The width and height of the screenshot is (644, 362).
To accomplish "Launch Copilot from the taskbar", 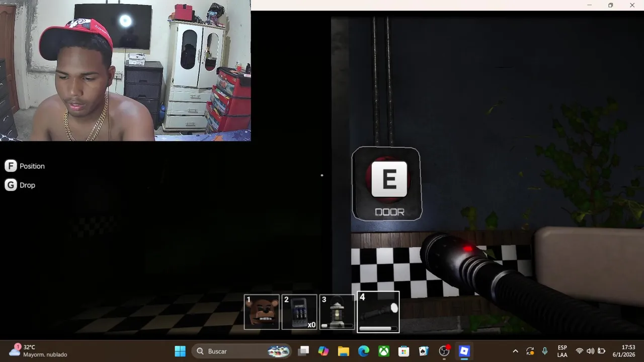I will coord(324,351).
